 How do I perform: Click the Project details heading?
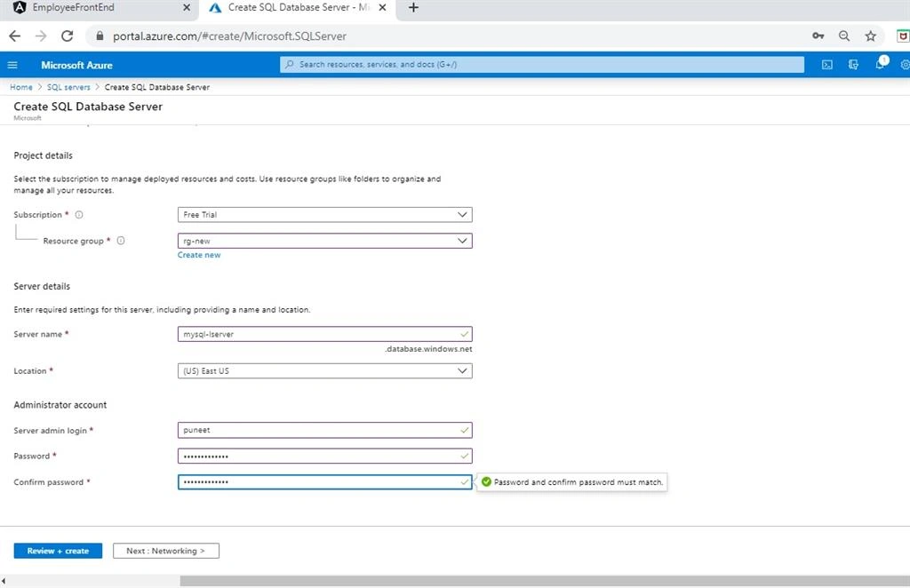(x=43, y=155)
